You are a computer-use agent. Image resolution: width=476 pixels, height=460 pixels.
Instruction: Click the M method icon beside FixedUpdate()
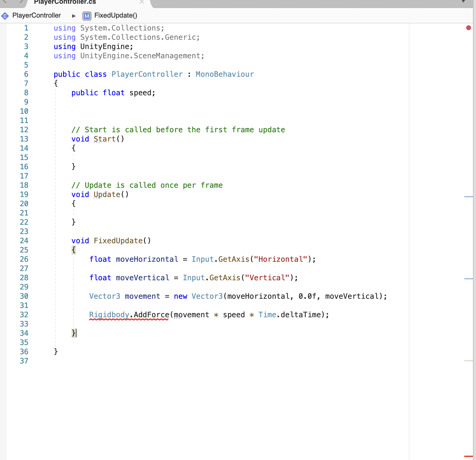click(87, 16)
